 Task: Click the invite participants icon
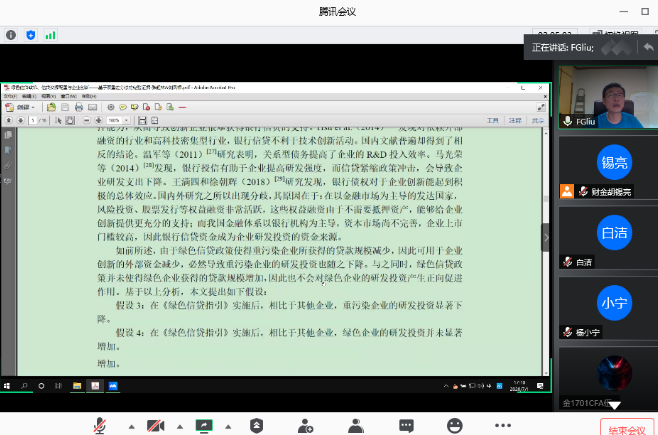pos(306,426)
